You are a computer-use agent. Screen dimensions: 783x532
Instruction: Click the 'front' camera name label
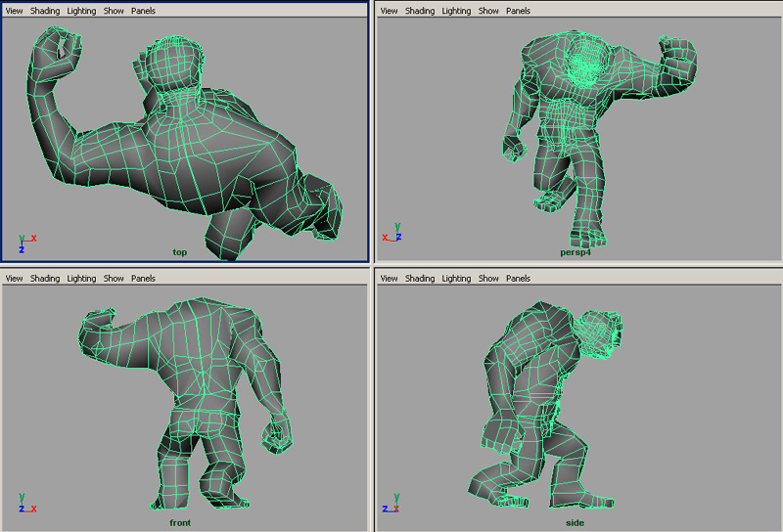pyautogui.click(x=180, y=522)
